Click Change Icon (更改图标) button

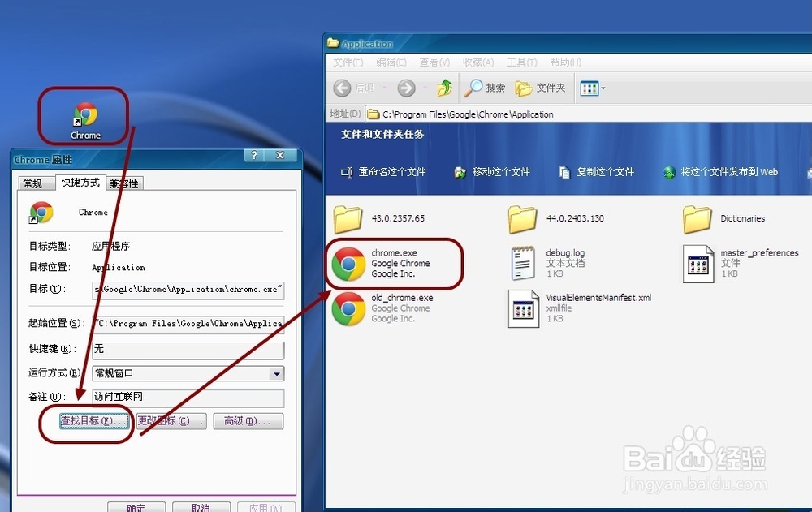pyautogui.click(x=171, y=421)
